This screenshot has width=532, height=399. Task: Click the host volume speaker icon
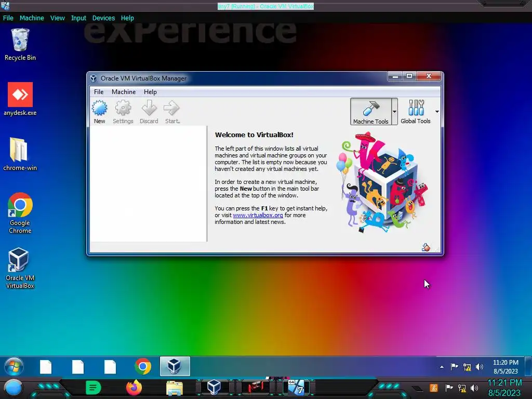474,388
